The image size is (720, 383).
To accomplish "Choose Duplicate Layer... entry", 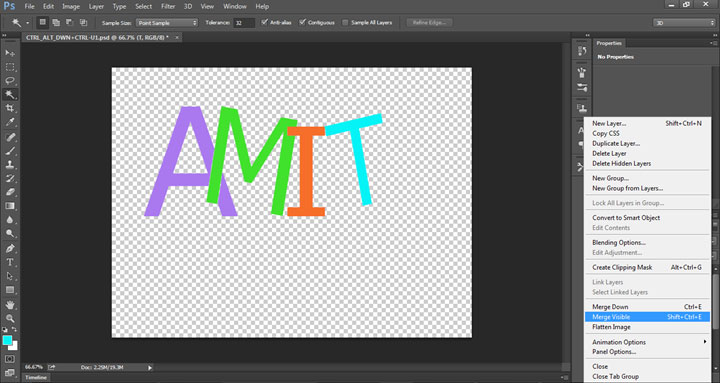I will click(x=647, y=143).
